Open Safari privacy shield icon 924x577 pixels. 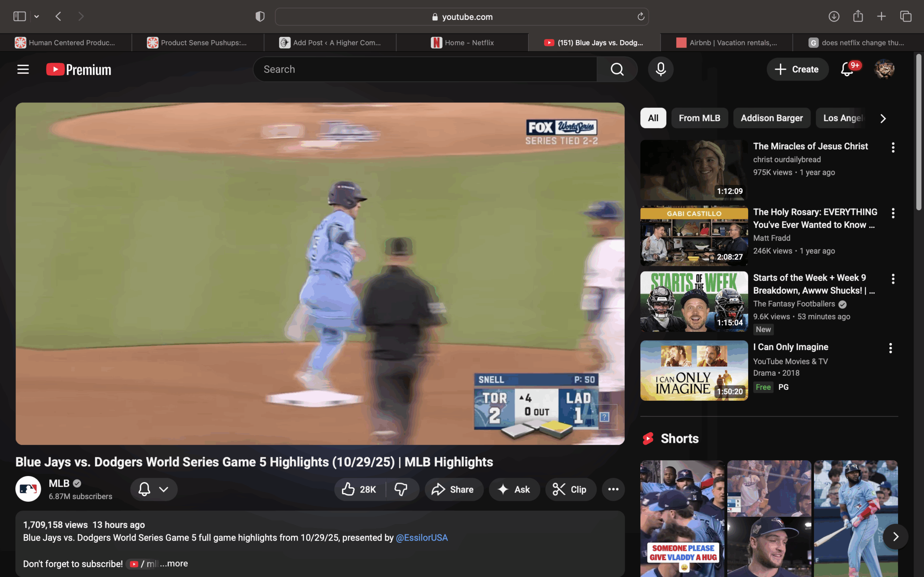click(x=260, y=17)
